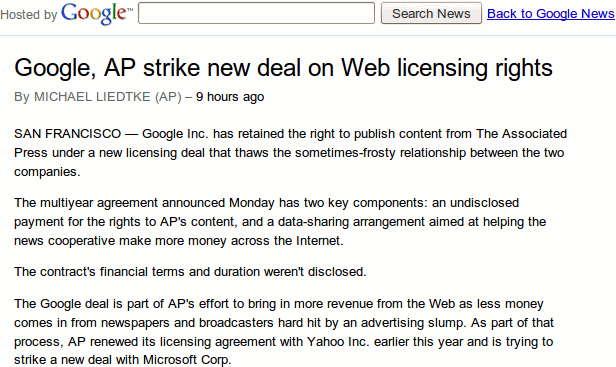The width and height of the screenshot is (616, 367).
Task: Click the SAN FRANCISCO dateline text
Action: (x=68, y=134)
